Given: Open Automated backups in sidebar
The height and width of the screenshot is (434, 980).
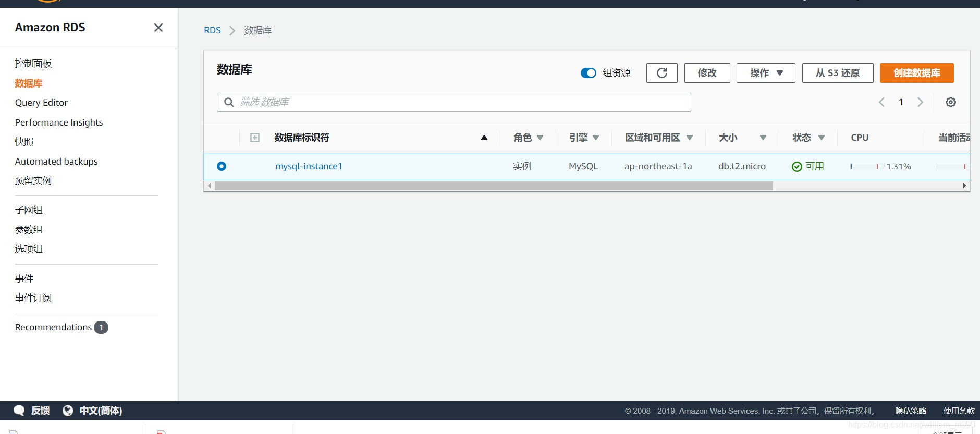Looking at the screenshot, I should click(56, 162).
